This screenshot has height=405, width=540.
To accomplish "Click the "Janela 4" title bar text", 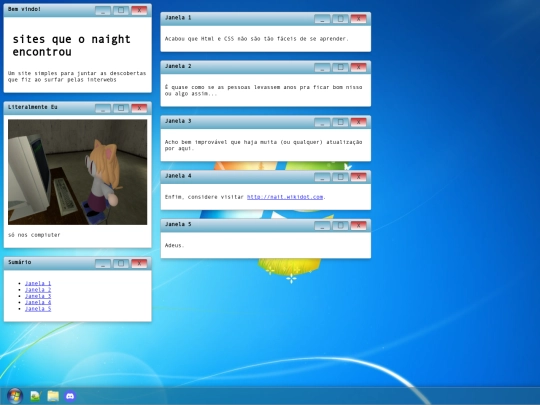I will click(x=178, y=176).
